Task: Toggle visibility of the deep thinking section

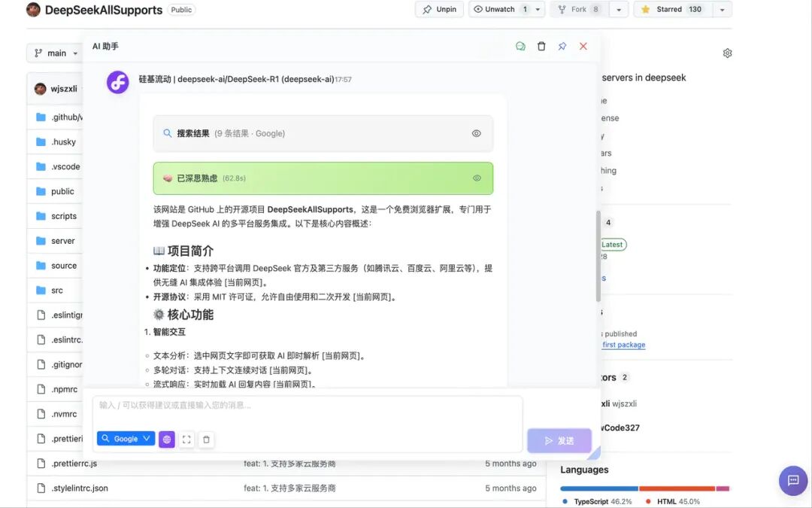Action: pos(477,178)
